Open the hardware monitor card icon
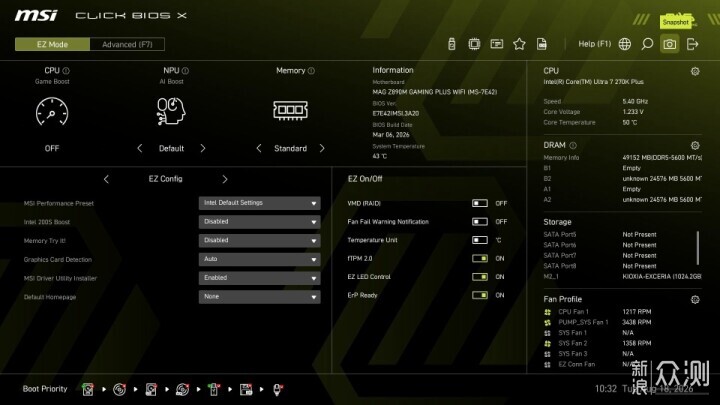The width and height of the screenshot is (720, 405). click(497, 44)
